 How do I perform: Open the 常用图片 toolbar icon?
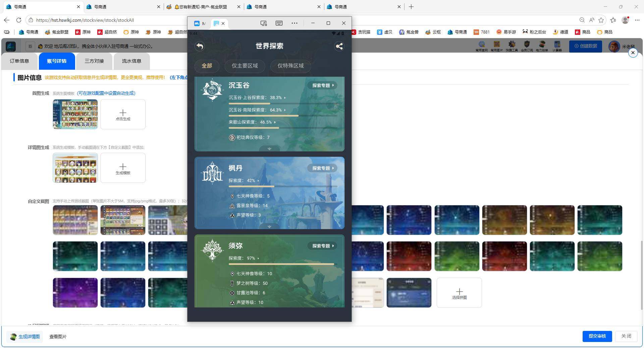click(x=497, y=46)
